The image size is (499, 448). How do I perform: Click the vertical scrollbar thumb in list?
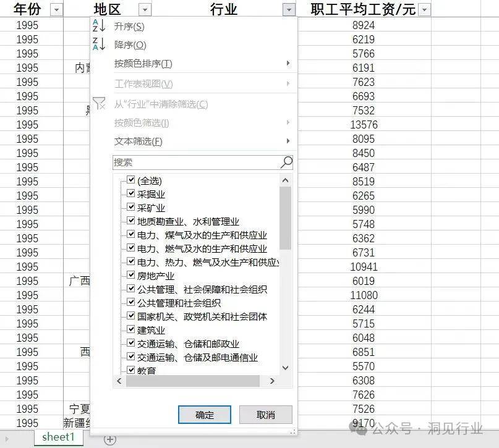[x=286, y=218]
